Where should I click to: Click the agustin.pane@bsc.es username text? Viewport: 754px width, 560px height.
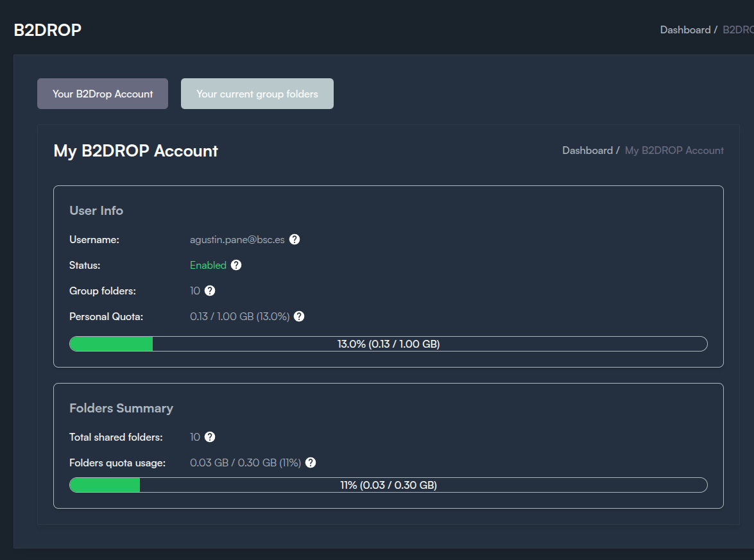pos(237,239)
